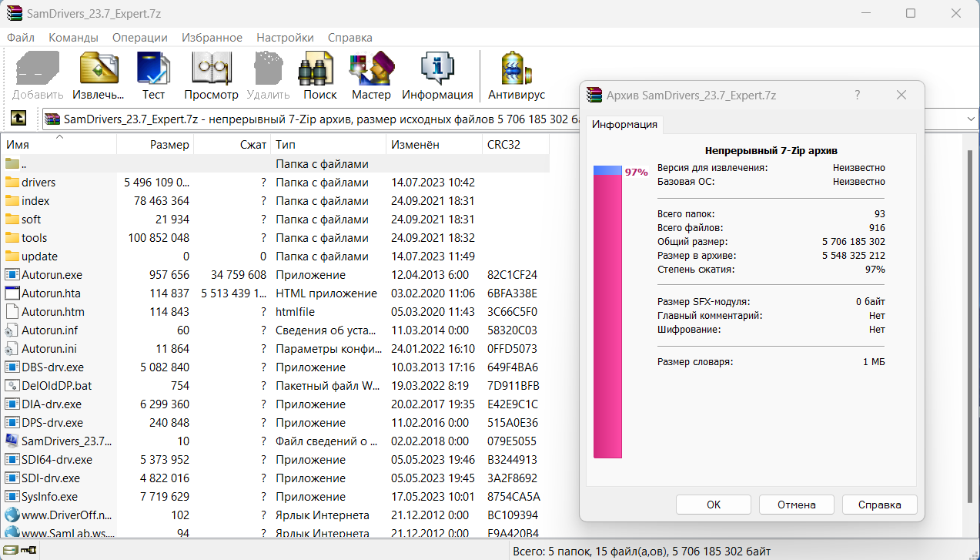Sort the list by Размер column header

coord(169,145)
